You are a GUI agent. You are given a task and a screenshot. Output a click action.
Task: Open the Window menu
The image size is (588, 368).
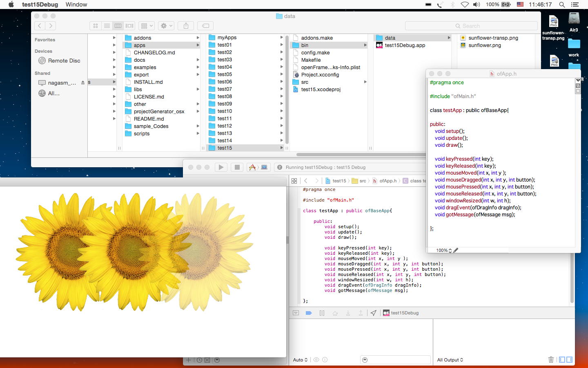[76, 4]
